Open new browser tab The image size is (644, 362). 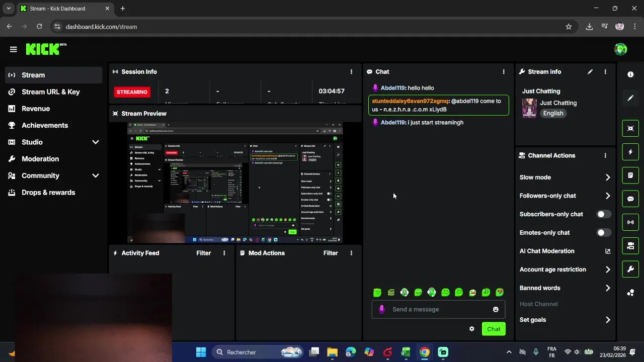123,9
